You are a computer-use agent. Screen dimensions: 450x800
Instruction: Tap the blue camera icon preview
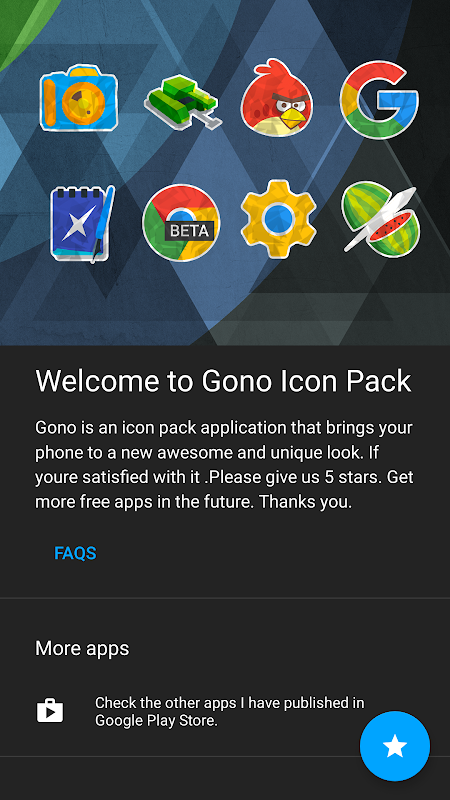79,97
